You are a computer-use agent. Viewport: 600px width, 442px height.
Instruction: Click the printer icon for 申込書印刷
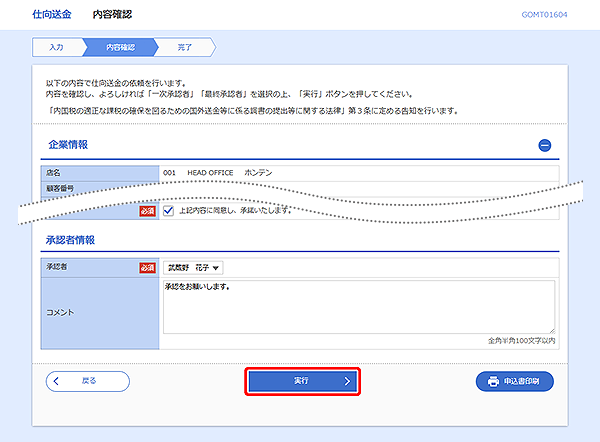point(493,381)
